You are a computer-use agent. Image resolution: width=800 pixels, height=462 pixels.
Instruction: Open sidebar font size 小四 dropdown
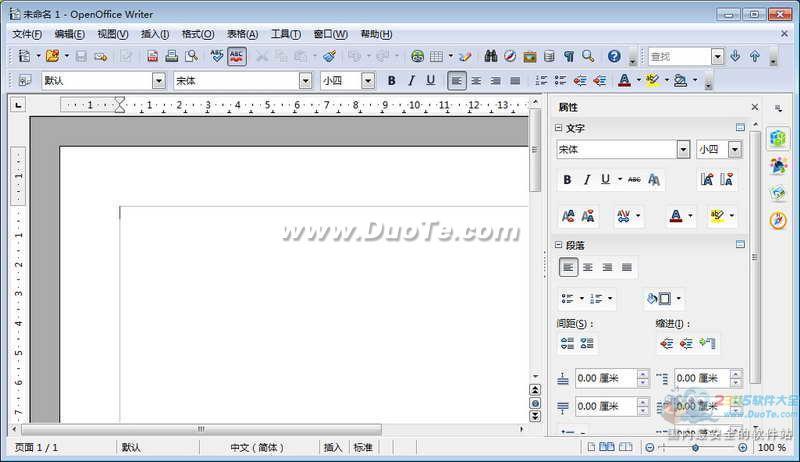[735, 149]
